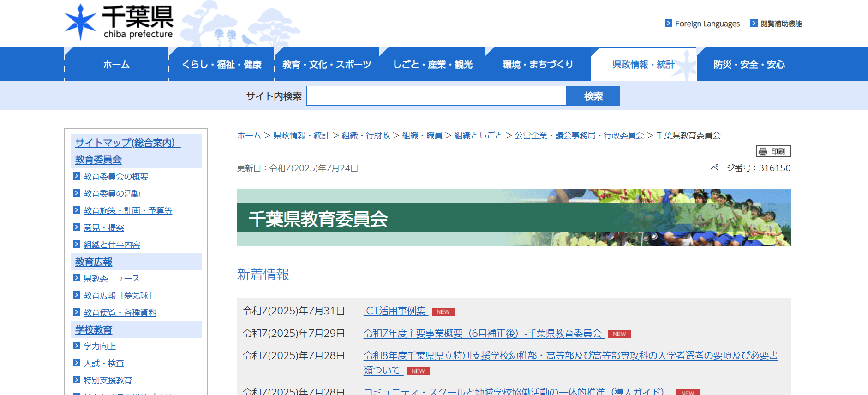
Task: Click 公営企業・議会事務局・行政委員会 breadcrumb link
Action: click(x=580, y=135)
